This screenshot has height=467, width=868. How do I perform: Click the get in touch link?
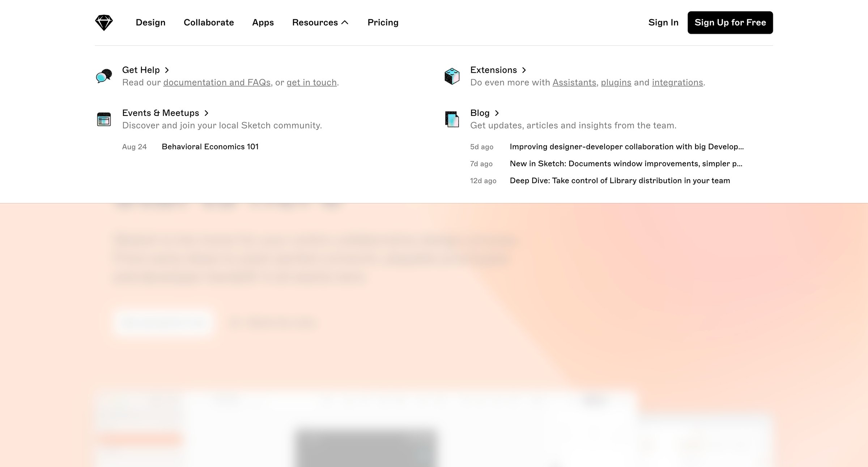[311, 83]
